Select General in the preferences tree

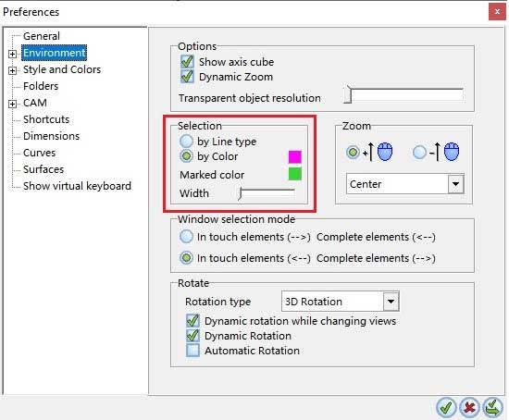[42, 36]
